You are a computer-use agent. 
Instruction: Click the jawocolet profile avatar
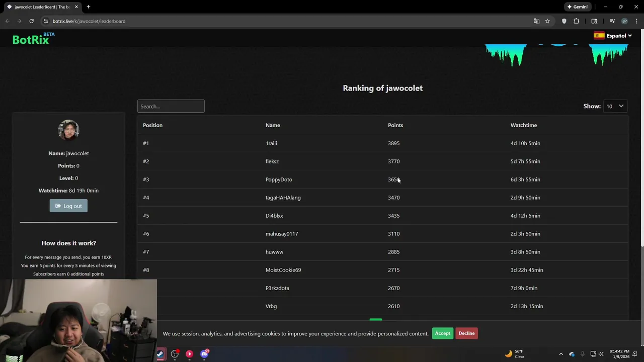coord(68,130)
